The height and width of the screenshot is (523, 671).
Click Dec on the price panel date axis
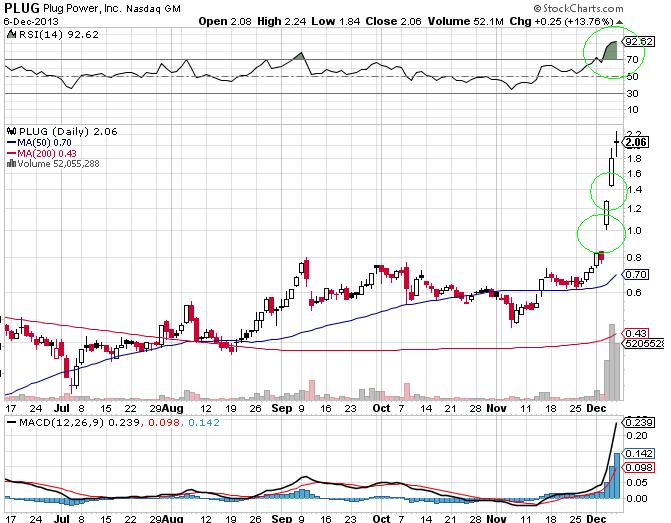[x=596, y=409]
